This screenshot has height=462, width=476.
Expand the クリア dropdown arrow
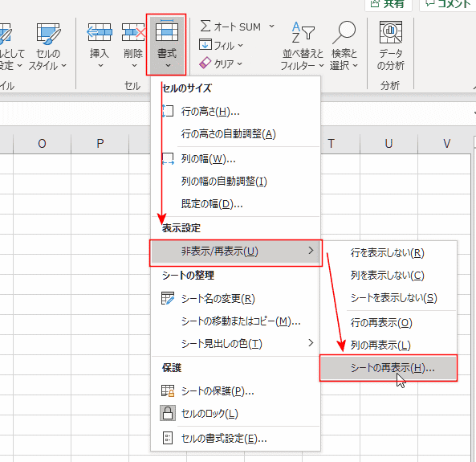click(239, 63)
